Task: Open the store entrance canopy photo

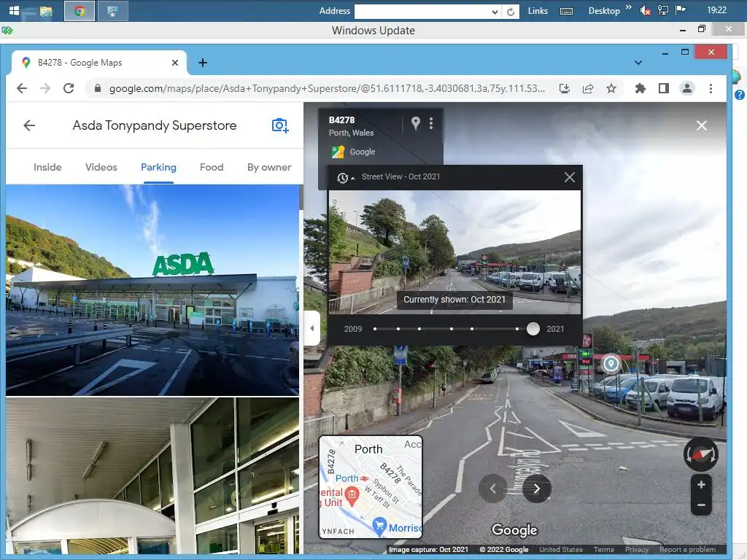Action: click(x=152, y=475)
